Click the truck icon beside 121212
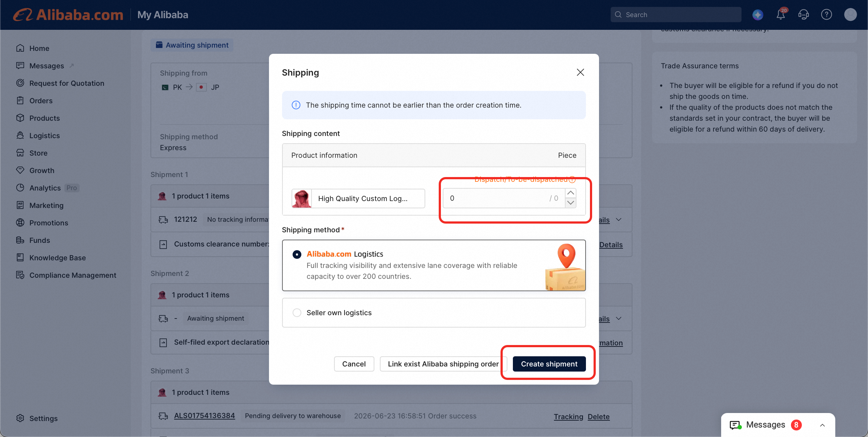The image size is (868, 437). [163, 220]
